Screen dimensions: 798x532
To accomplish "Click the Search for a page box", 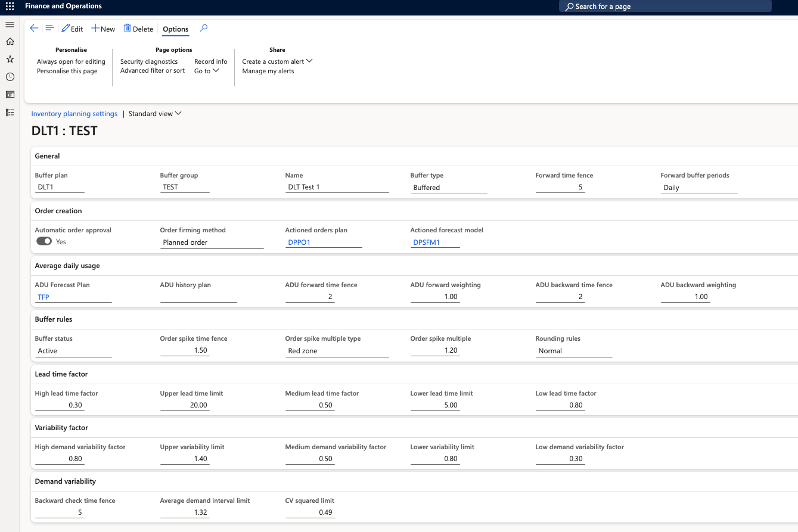I will click(665, 7).
